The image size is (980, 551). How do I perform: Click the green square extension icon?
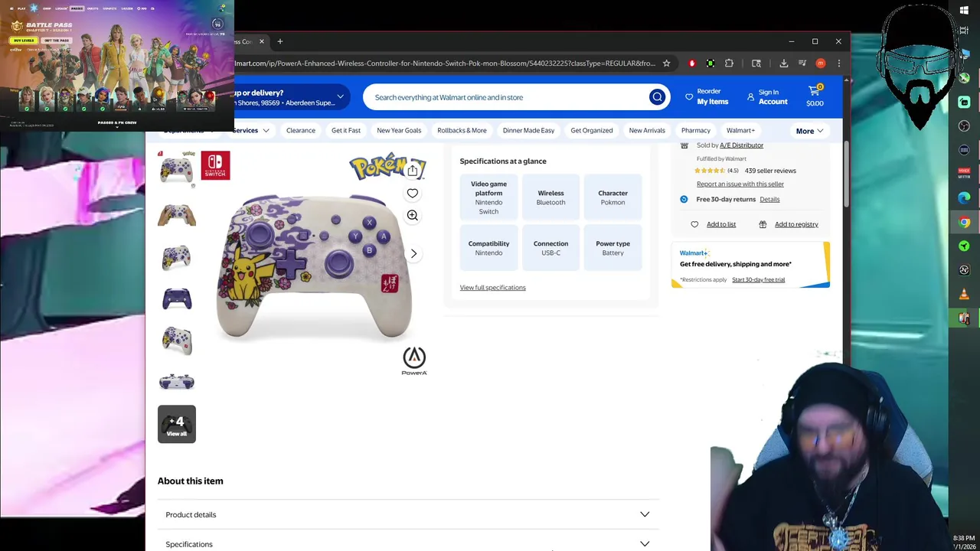pyautogui.click(x=710, y=64)
